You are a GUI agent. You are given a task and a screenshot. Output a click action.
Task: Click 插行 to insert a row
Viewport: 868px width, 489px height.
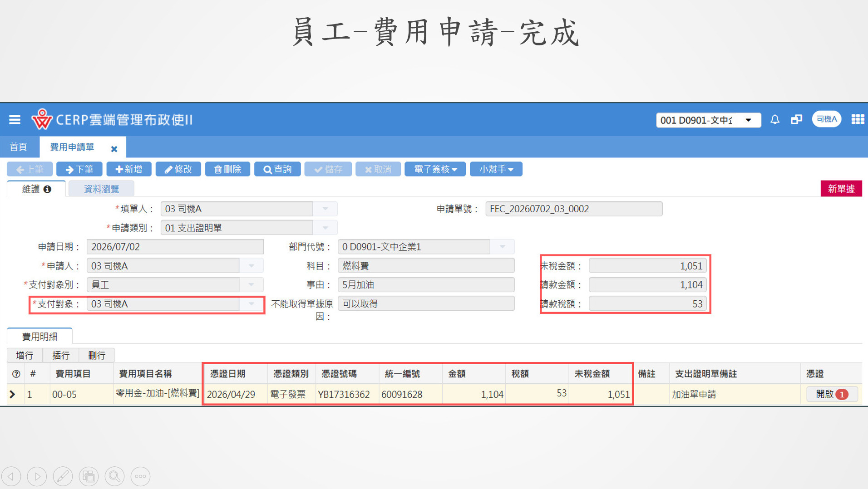click(x=61, y=355)
